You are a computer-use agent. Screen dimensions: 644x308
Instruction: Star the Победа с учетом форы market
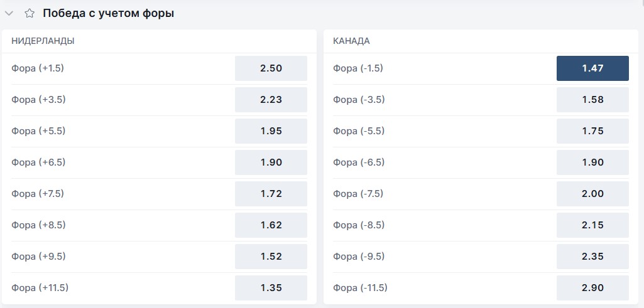pyautogui.click(x=29, y=14)
